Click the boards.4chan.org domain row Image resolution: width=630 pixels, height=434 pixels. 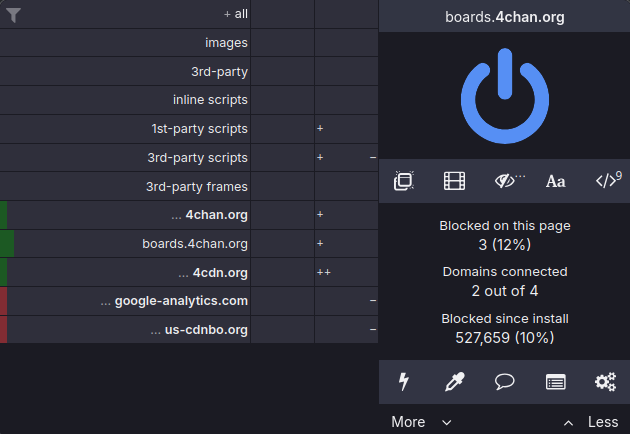coord(125,244)
